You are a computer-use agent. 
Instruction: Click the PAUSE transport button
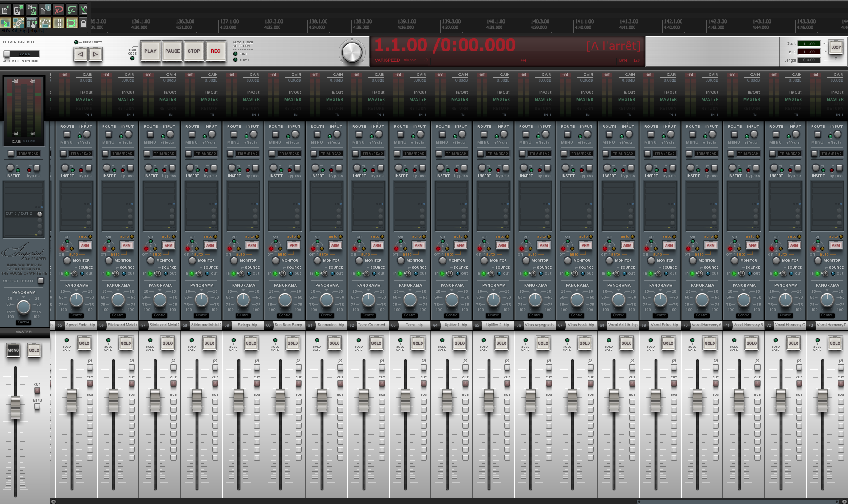click(173, 51)
